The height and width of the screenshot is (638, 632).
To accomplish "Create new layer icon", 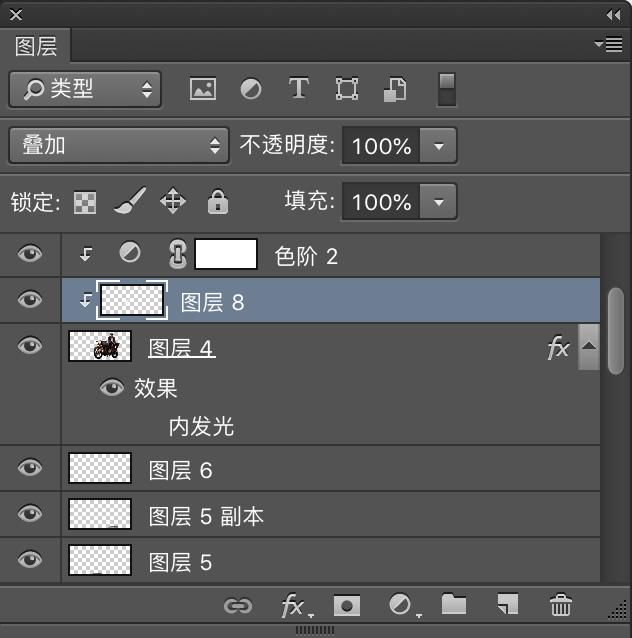I will pos(507,604).
